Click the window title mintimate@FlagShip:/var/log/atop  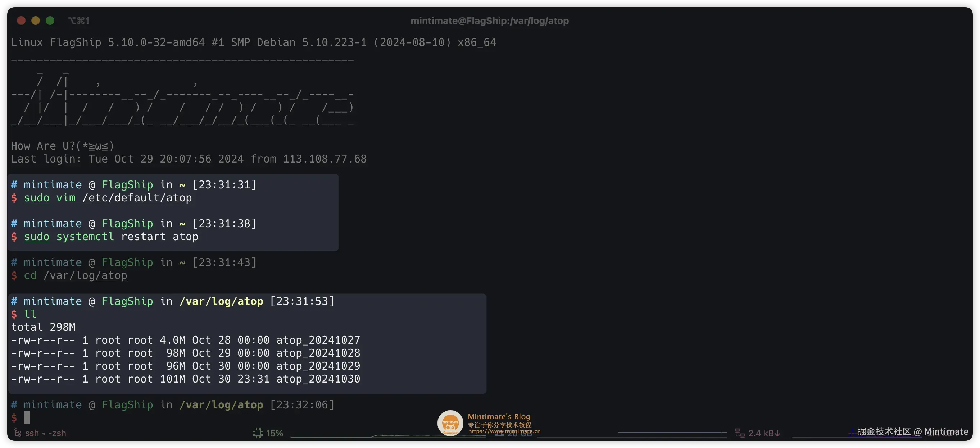coord(490,20)
